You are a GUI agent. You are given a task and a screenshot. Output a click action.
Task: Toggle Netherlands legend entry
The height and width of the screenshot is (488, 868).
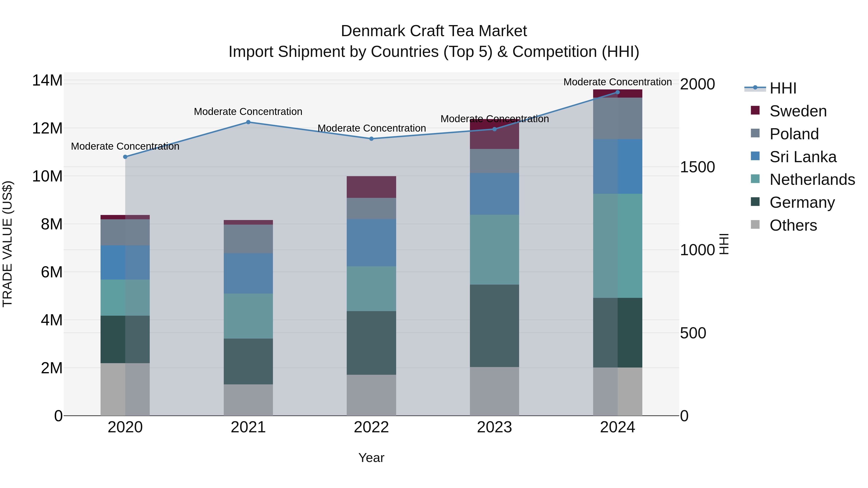coord(803,179)
